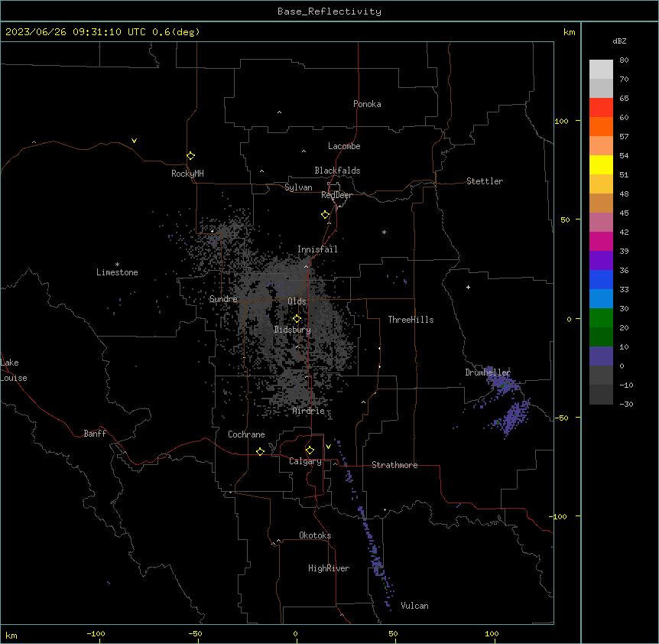Viewport: 659px width, 644px height.
Task: Click the RedDeer city label
Action: (x=336, y=195)
